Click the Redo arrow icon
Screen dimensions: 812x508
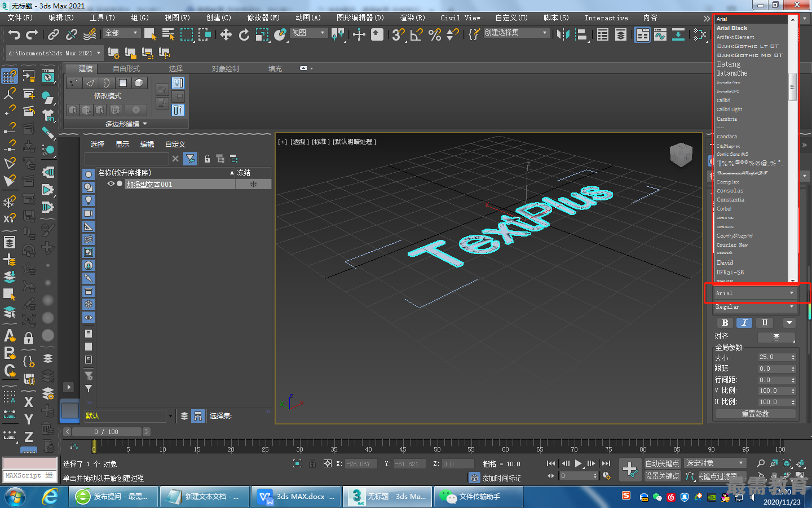[x=32, y=35]
